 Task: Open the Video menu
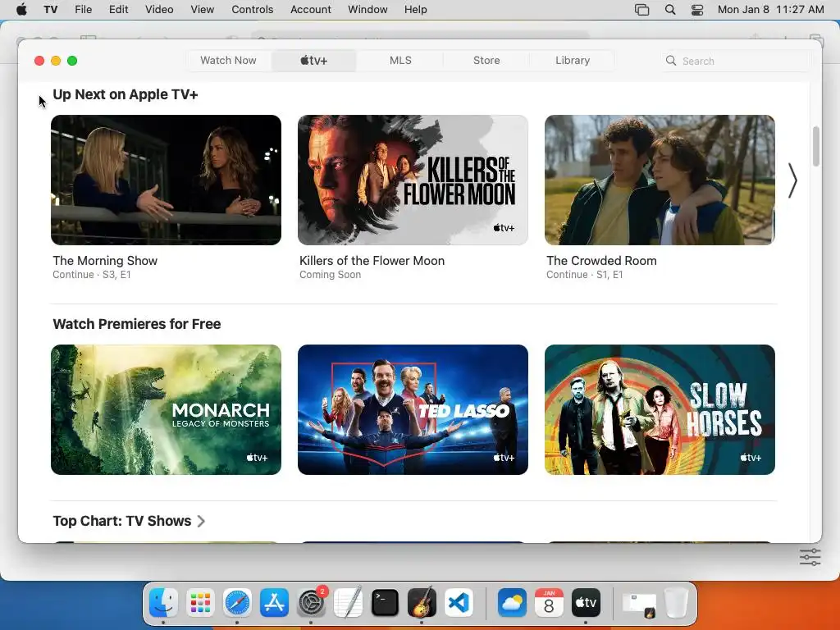[159, 9]
